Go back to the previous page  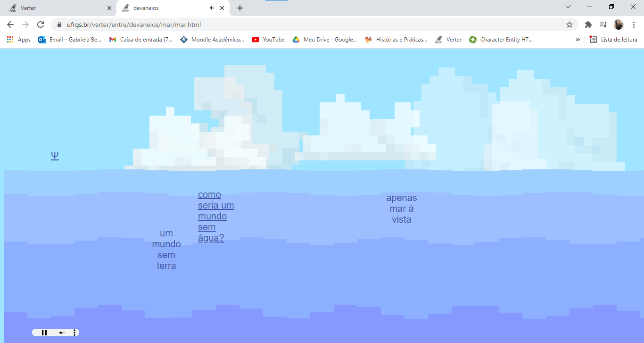click(10, 25)
